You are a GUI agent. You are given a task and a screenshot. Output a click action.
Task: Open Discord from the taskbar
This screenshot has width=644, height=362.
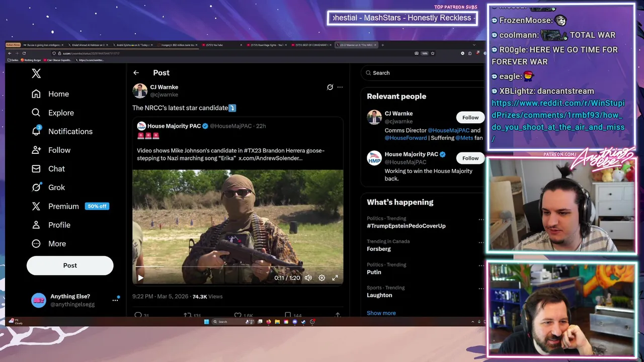tap(295, 322)
